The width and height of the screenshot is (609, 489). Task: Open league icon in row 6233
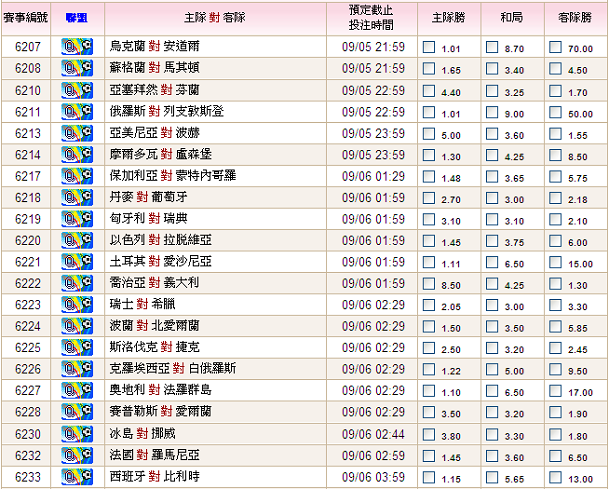pos(77,477)
